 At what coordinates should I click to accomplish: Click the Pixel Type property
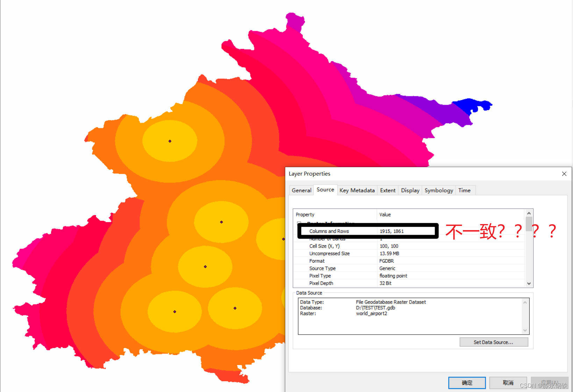pyautogui.click(x=320, y=276)
